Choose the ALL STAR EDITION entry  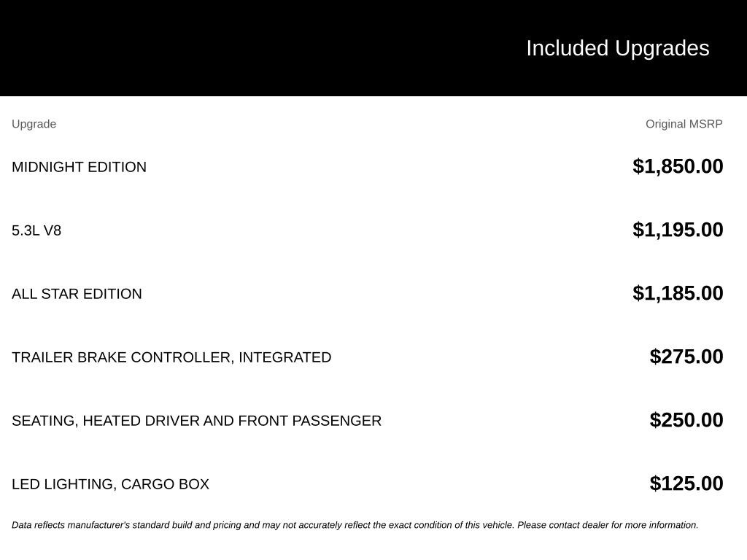coord(77,294)
